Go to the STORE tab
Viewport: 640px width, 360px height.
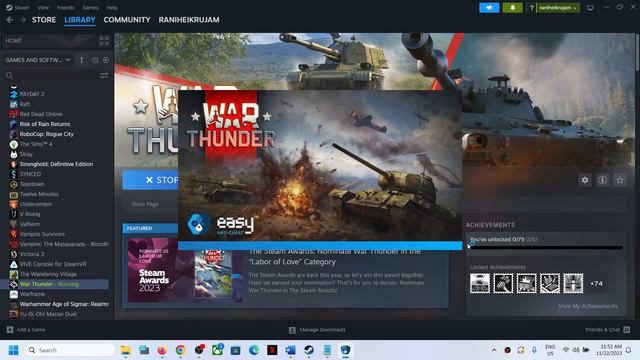click(x=44, y=20)
